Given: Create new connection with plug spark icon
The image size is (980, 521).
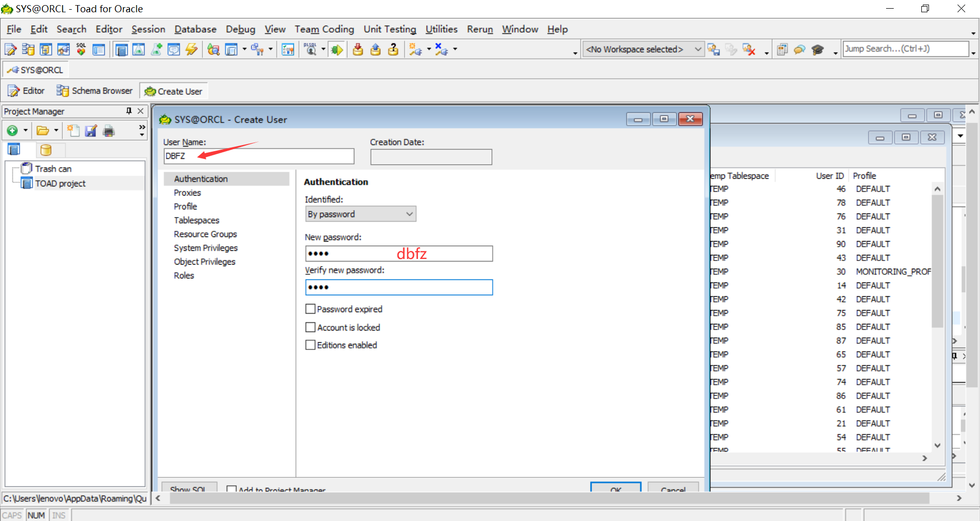Looking at the screenshot, I should [415, 50].
